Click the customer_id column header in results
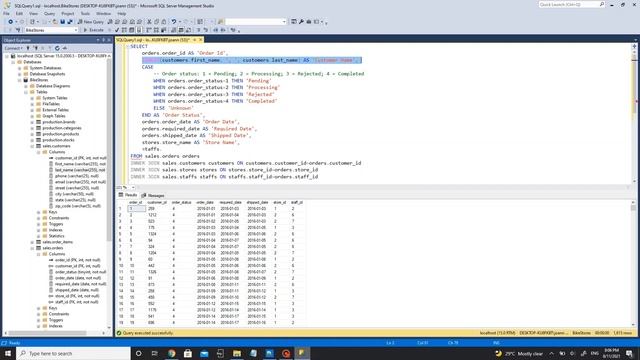The image size is (640, 360). click(157, 202)
